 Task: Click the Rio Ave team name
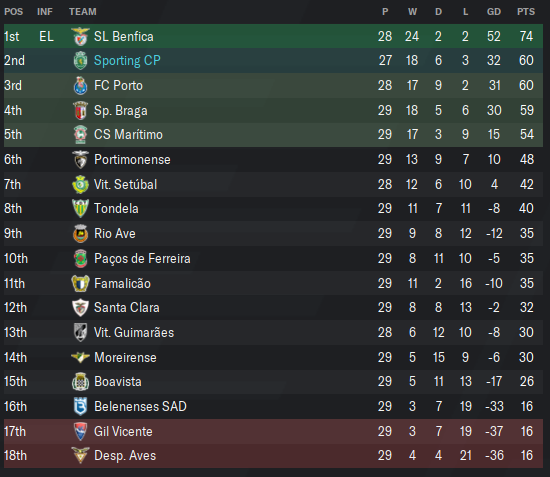(x=114, y=234)
